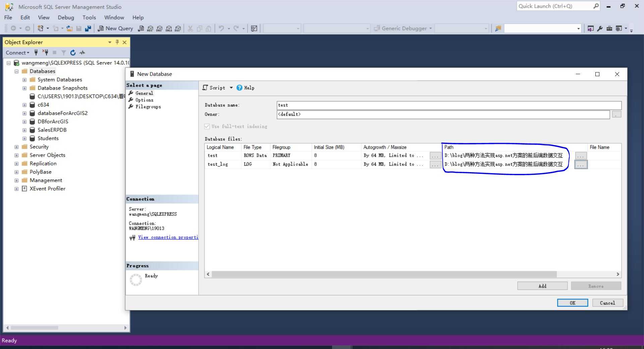This screenshot has height=349, width=644.
Task: Toggle Use full-text indexing checkbox
Action: (x=207, y=126)
